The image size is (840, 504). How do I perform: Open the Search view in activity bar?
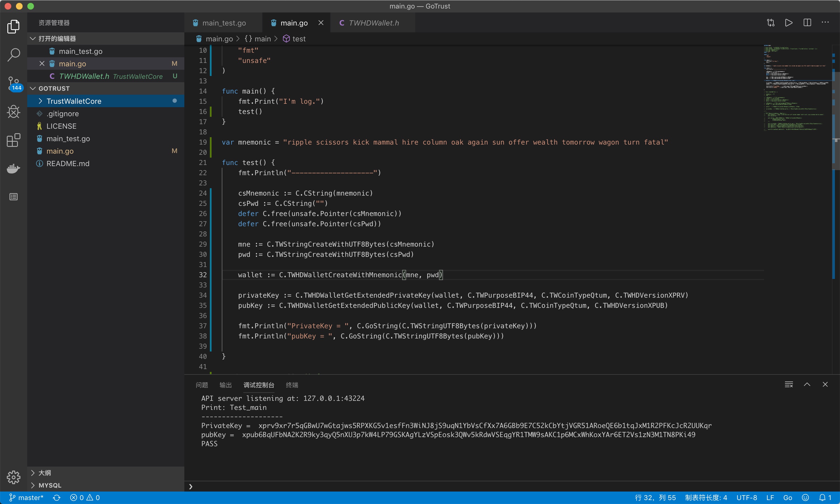pos(14,54)
